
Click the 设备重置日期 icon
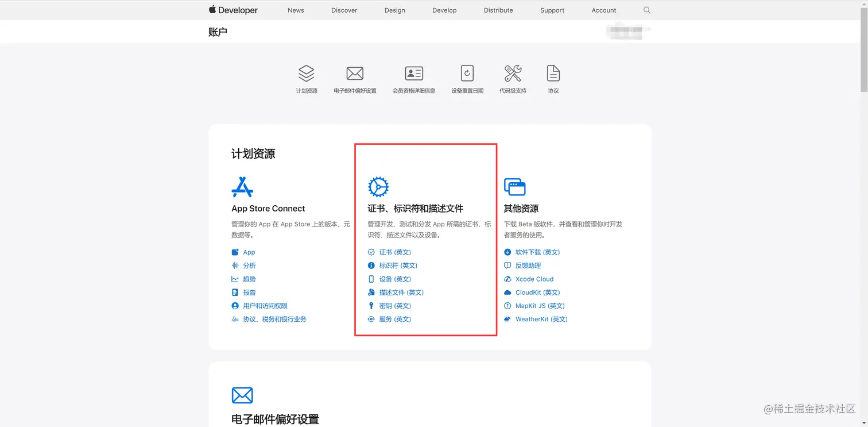pyautogui.click(x=467, y=74)
